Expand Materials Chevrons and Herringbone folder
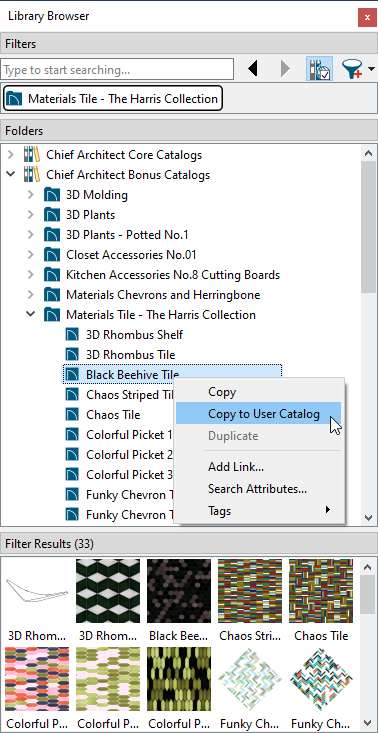 [x=31, y=295]
